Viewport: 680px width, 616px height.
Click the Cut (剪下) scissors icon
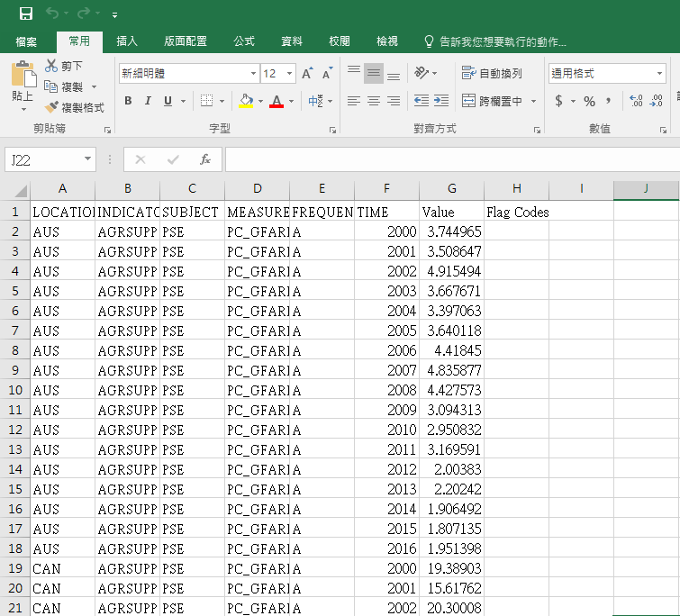tap(51, 66)
